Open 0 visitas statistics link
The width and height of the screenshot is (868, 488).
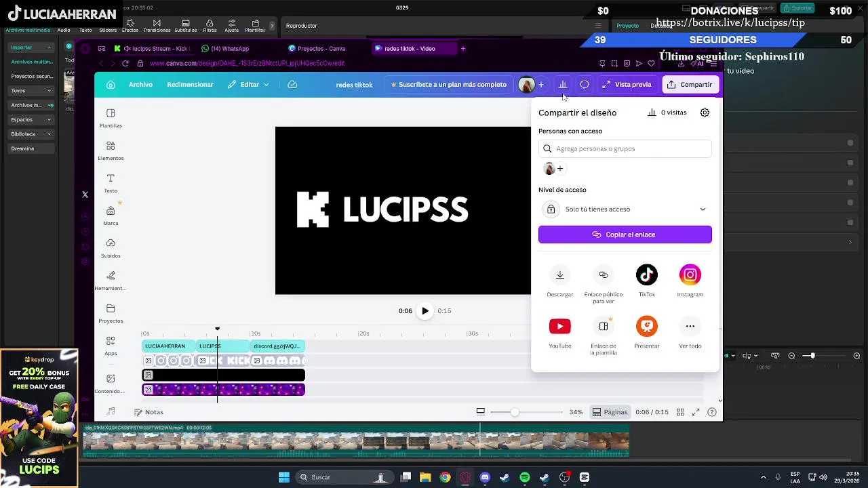point(667,113)
